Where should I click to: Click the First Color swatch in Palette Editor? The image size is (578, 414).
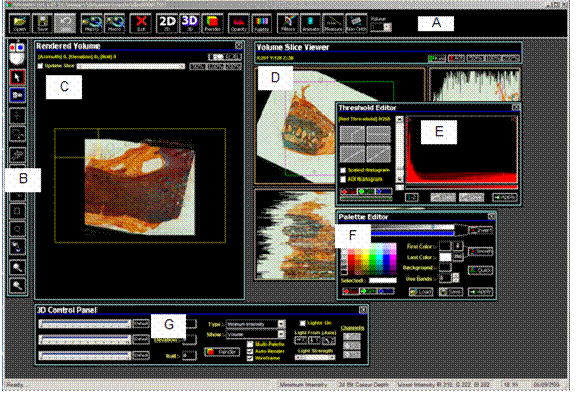click(x=445, y=246)
